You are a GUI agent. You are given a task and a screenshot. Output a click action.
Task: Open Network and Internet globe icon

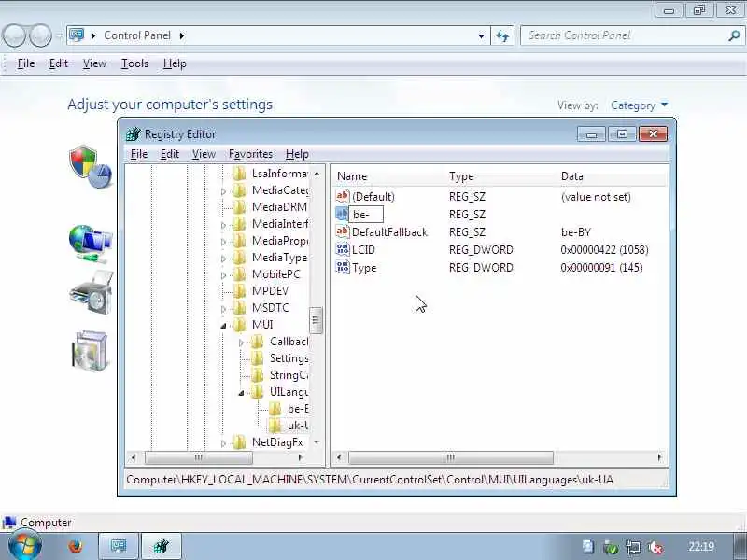[x=90, y=244]
